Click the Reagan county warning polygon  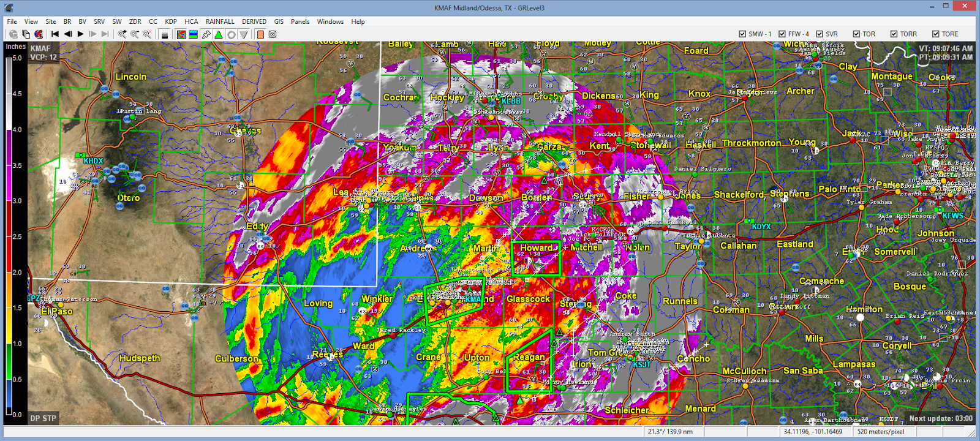tap(529, 361)
